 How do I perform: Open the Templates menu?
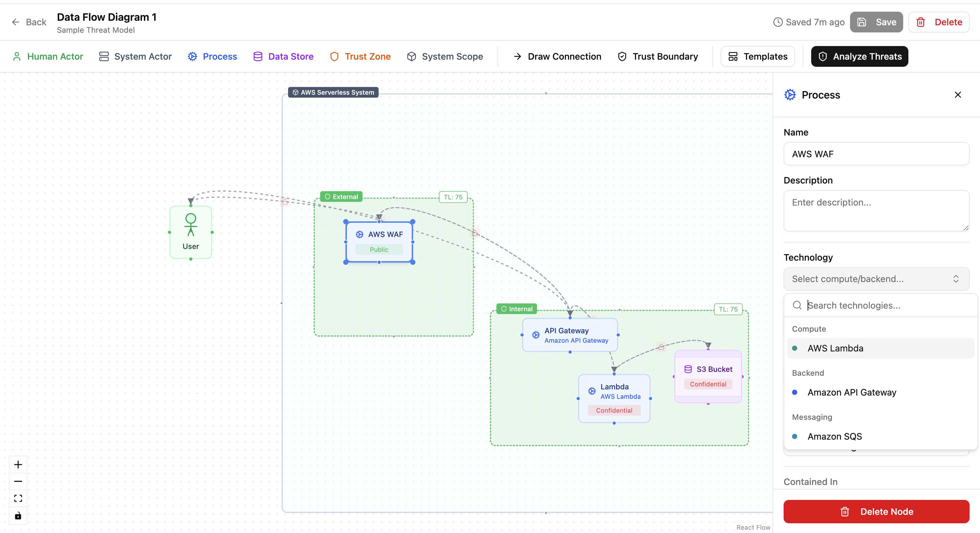[757, 56]
